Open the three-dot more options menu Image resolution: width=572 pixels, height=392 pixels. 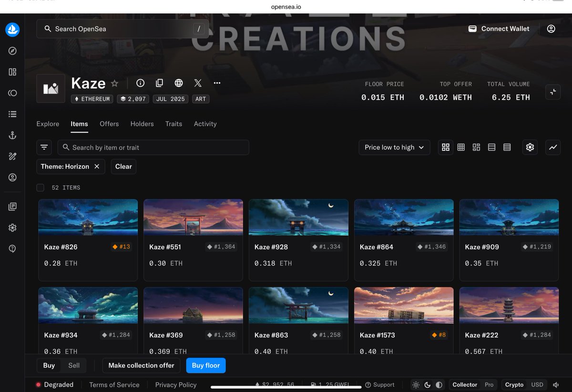tap(217, 83)
